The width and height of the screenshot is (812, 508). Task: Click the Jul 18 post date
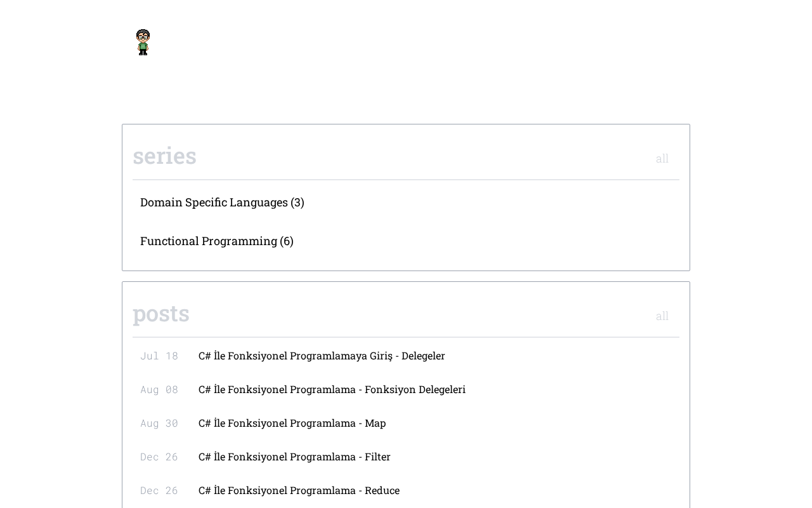point(159,356)
